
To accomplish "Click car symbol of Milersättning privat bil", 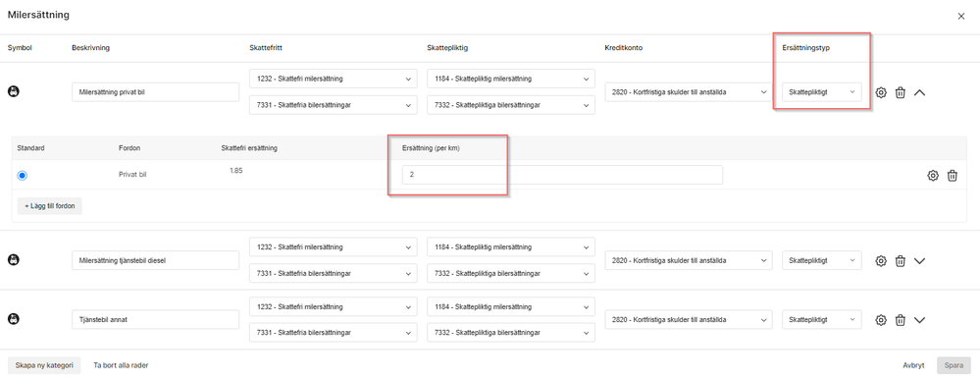I will [13, 91].
